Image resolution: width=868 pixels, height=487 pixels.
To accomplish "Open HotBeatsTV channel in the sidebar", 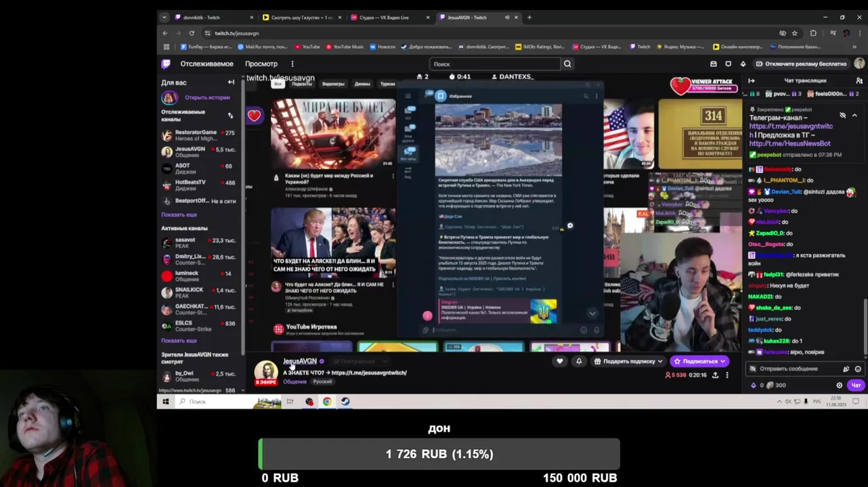I will (x=198, y=185).
